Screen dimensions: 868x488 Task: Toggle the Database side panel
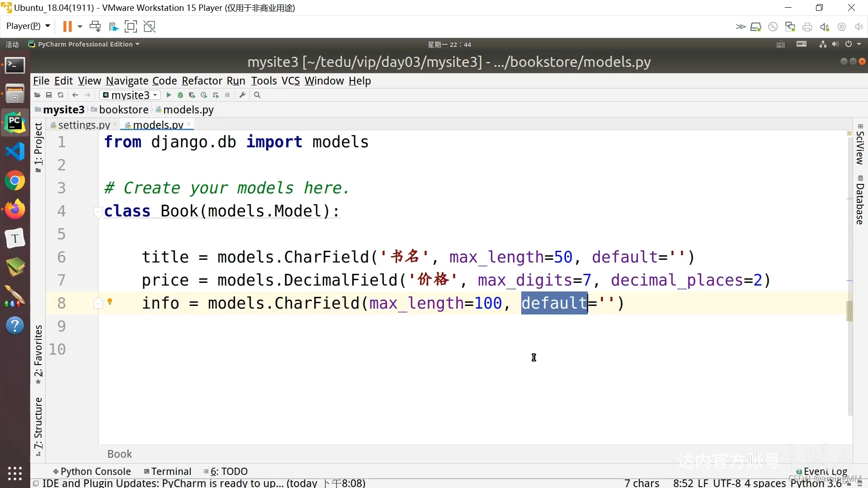tap(860, 201)
